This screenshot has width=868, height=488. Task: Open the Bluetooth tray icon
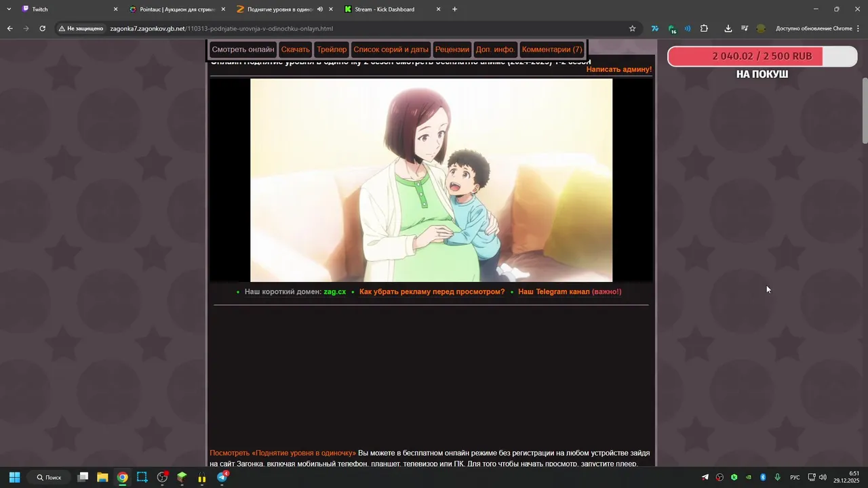pyautogui.click(x=763, y=477)
